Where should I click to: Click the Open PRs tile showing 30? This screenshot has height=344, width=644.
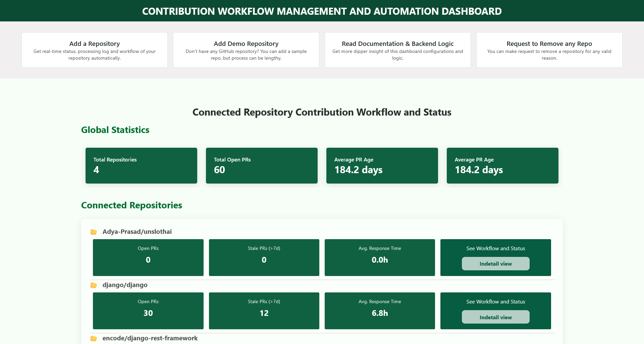[x=148, y=311]
